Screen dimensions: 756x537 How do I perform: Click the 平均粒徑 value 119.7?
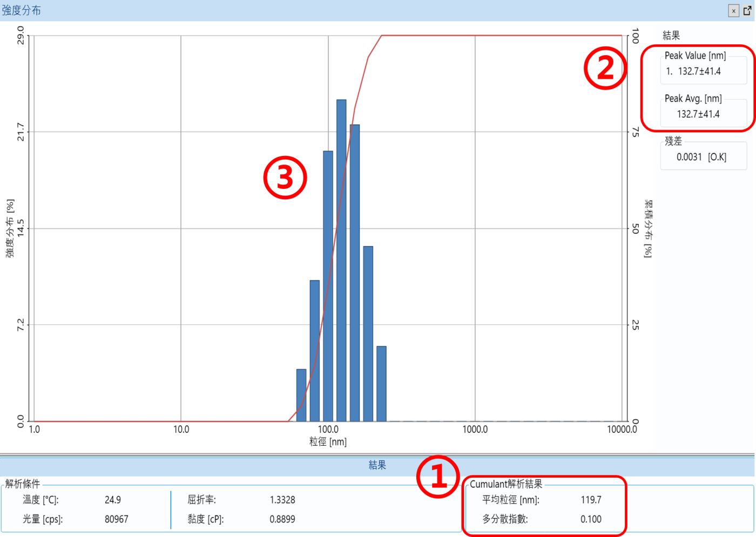(591, 500)
